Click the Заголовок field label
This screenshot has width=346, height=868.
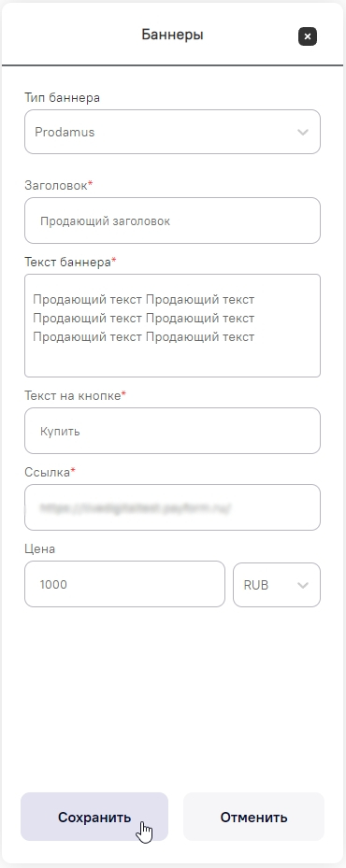58,185
